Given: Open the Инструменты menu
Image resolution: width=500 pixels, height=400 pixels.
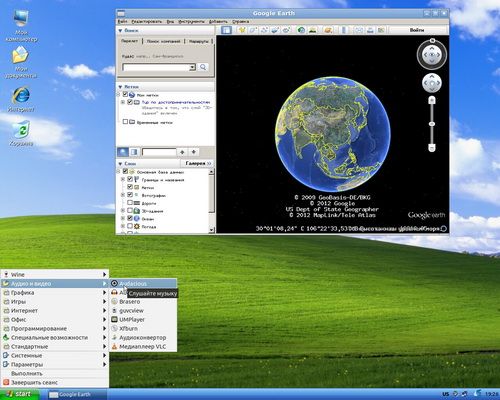Looking at the screenshot, I should point(191,21).
